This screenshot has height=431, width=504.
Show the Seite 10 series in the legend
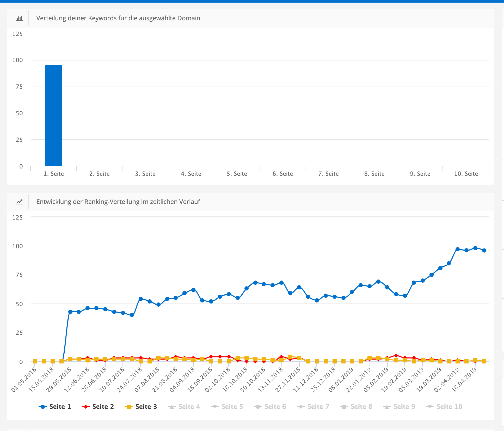coord(444,406)
